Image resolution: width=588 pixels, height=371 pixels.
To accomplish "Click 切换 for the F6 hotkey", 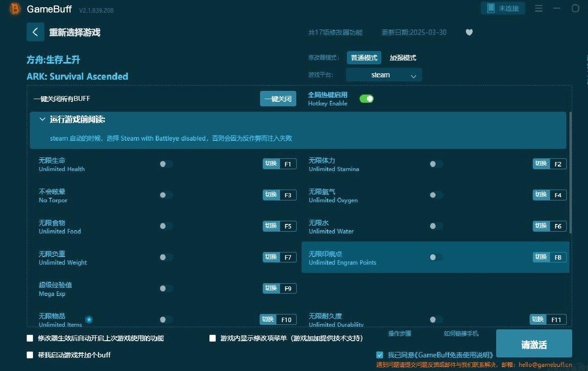I will click(x=541, y=226).
